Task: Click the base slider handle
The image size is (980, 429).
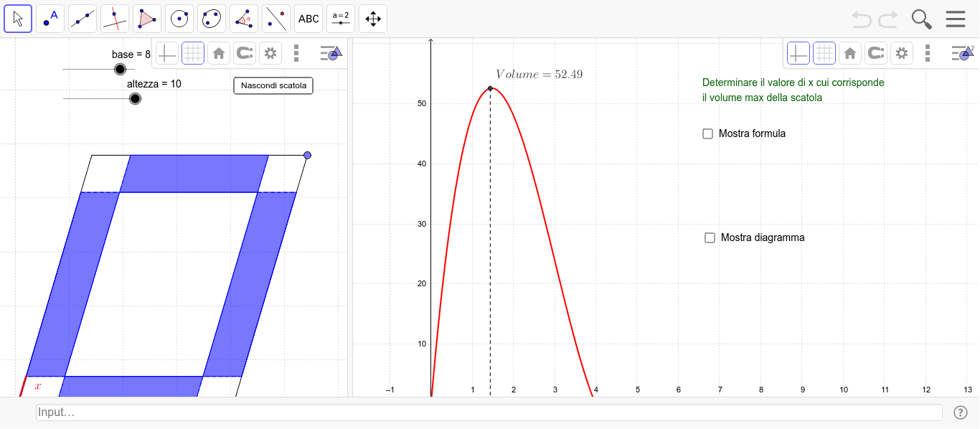Action: 120,69
